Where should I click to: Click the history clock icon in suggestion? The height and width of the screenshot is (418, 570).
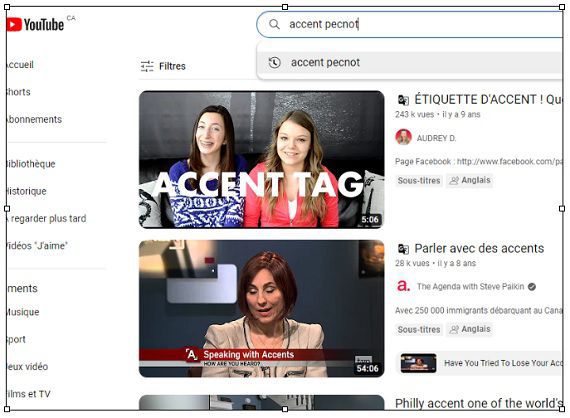tap(274, 63)
